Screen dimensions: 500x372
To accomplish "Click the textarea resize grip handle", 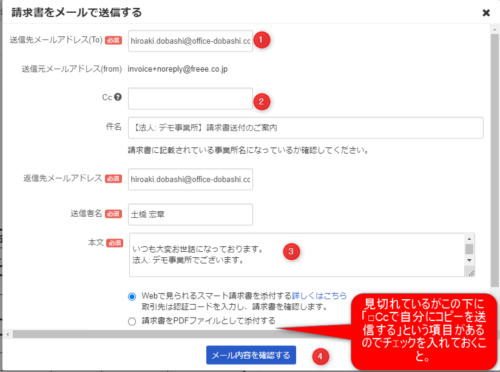I will click(x=471, y=273).
